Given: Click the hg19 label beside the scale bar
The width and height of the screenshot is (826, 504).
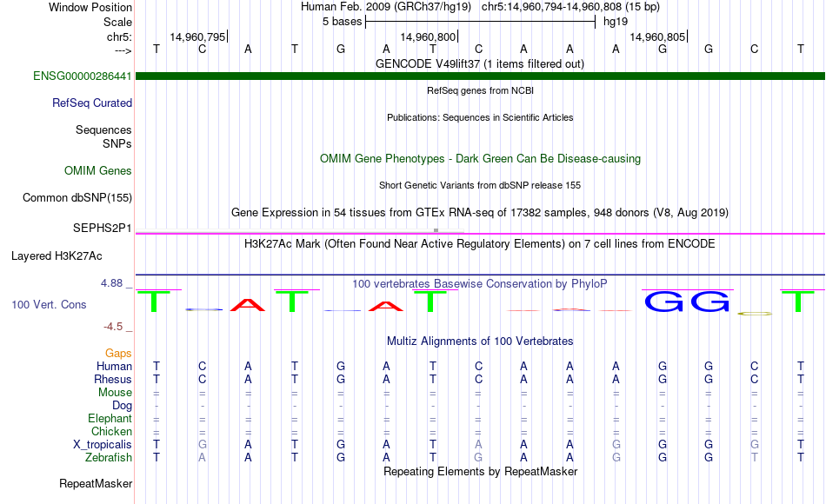Looking at the screenshot, I should pos(616,22).
